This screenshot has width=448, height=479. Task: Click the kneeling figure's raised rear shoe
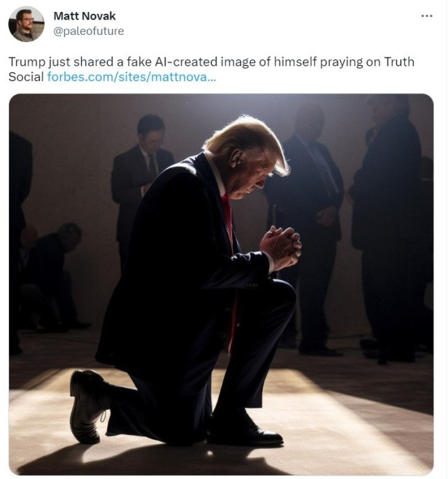[87, 406]
